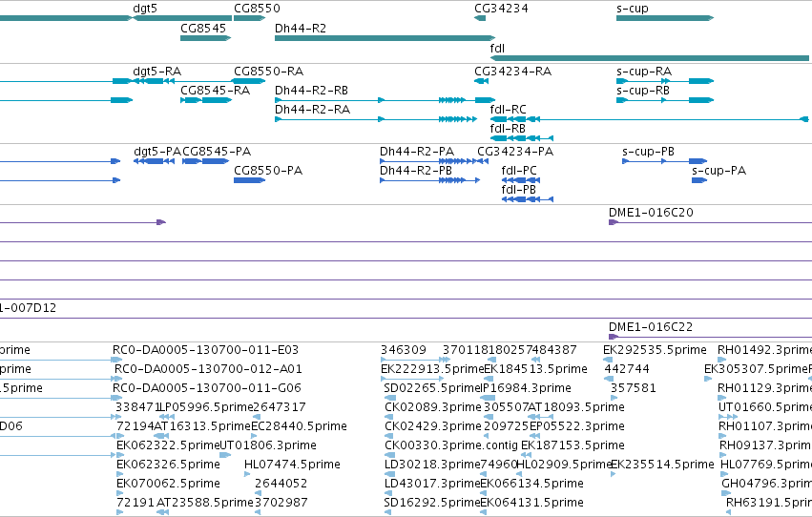The width and height of the screenshot is (812, 517).
Task: Click the CK02089.3prime EST label
Action: click(x=433, y=406)
